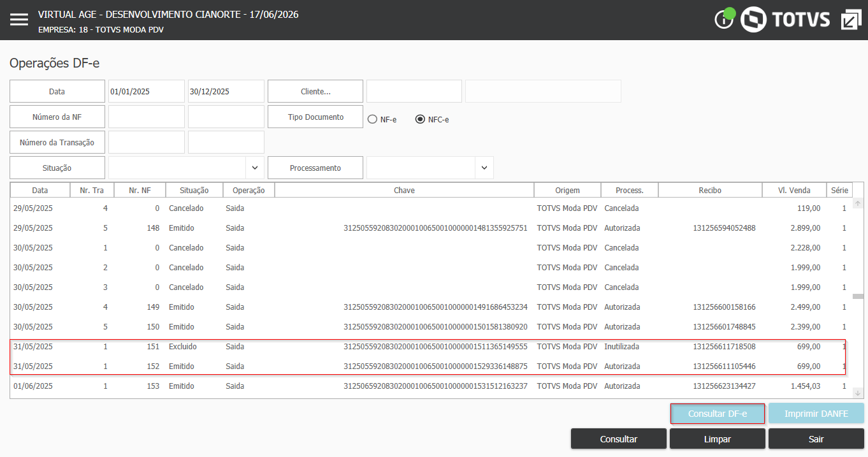868x457 pixels.
Task: Click the scroll up arrow in the grid
Action: pyautogui.click(x=857, y=203)
